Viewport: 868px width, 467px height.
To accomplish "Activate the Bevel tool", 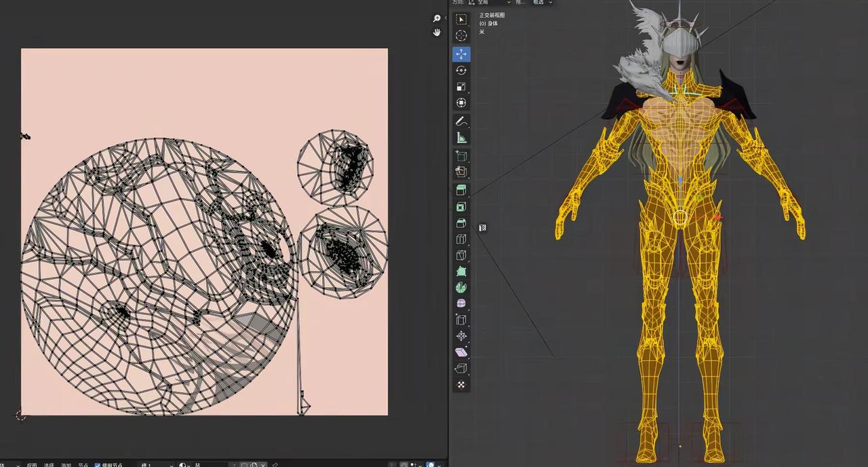I will [x=461, y=223].
